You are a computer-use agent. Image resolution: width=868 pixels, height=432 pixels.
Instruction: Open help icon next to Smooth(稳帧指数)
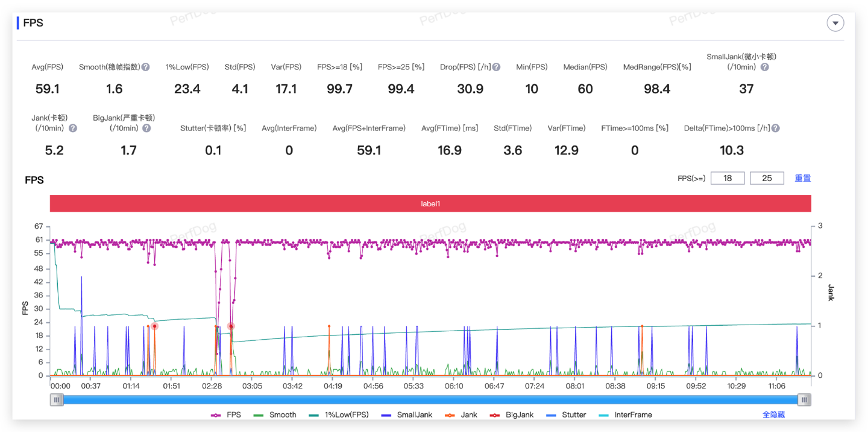point(145,67)
